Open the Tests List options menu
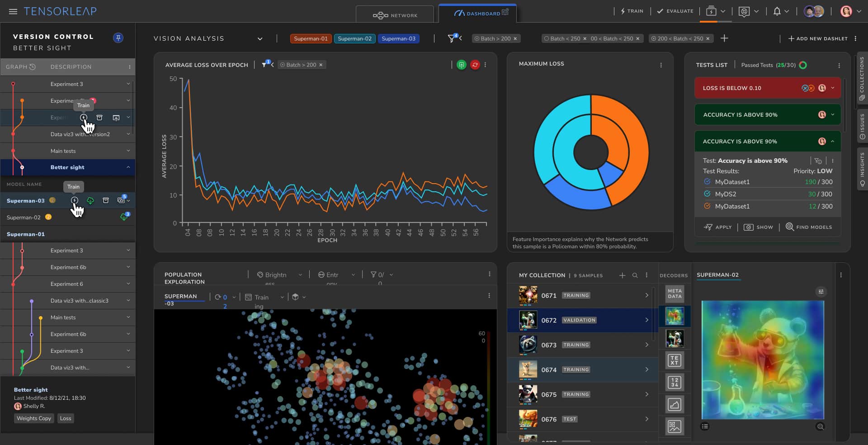Viewport: 868px width, 445px height. tap(839, 66)
